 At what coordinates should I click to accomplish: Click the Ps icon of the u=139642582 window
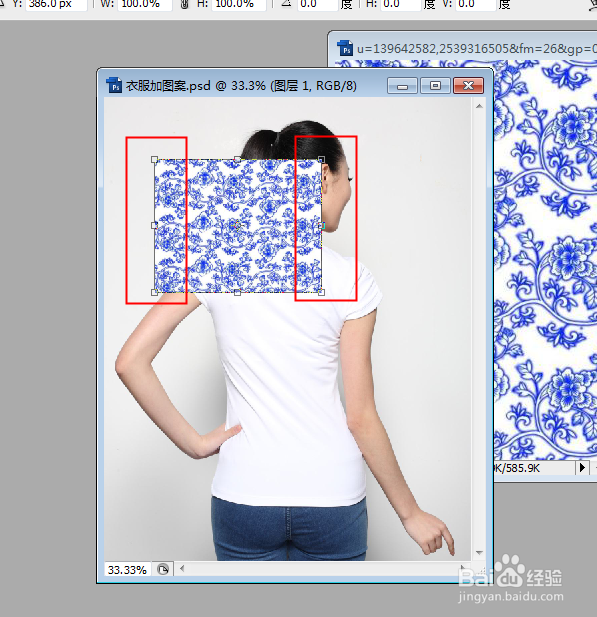pos(345,48)
